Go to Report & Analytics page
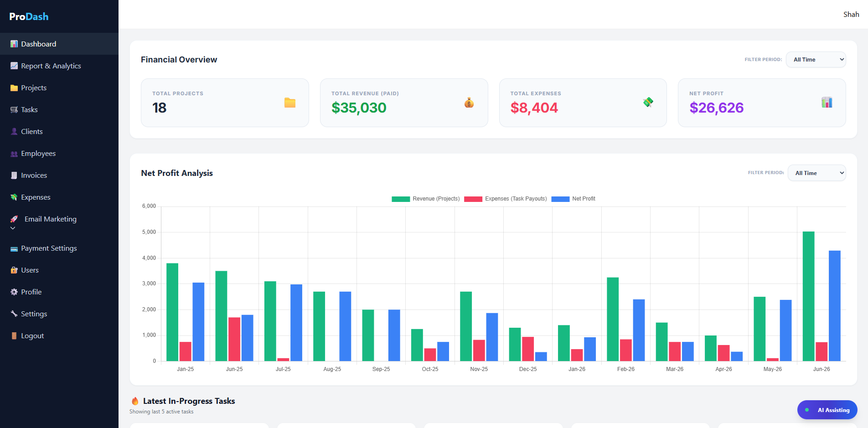The height and width of the screenshot is (428, 868). pyautogui.click(x=59, y=66)
